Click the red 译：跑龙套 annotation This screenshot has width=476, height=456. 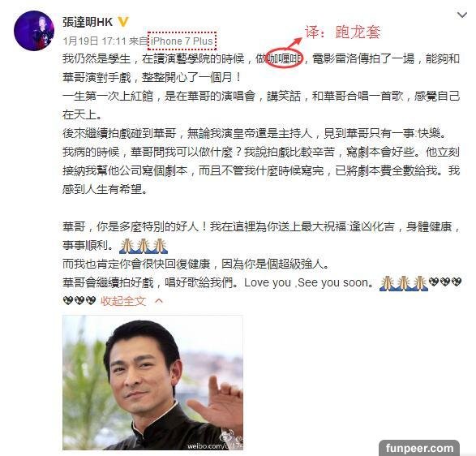point(342,32)
